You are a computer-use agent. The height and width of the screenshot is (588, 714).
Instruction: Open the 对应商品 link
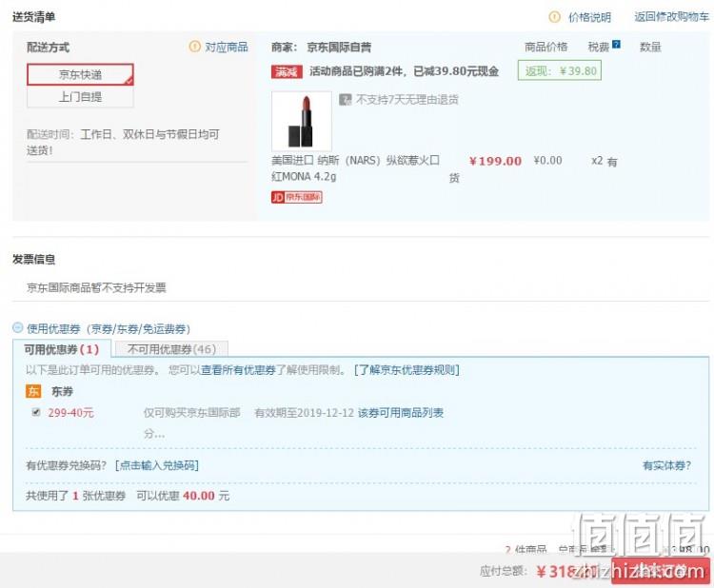(227, 47)
